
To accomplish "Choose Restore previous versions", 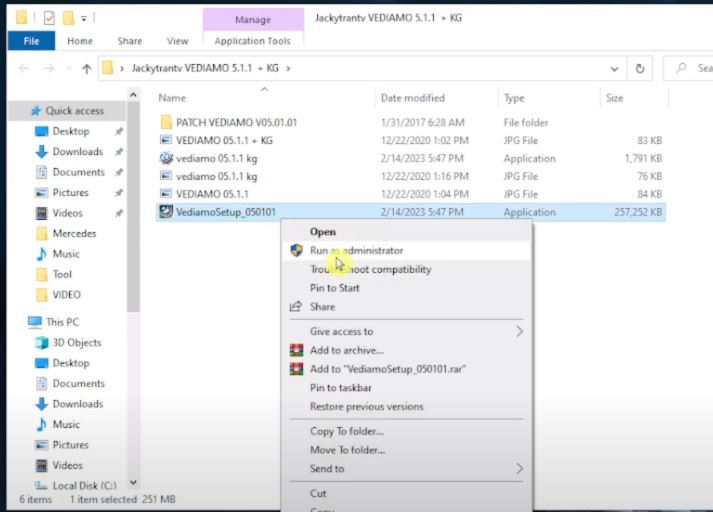I will [367, 407].
